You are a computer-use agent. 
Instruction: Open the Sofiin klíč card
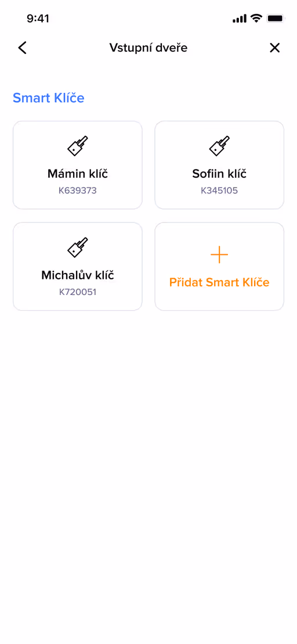pyautogui.click(x=219, y=165)
